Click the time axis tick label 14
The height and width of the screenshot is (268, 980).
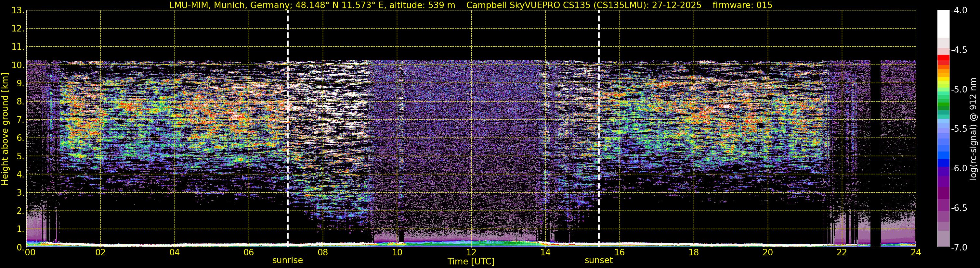pos(545,252)
